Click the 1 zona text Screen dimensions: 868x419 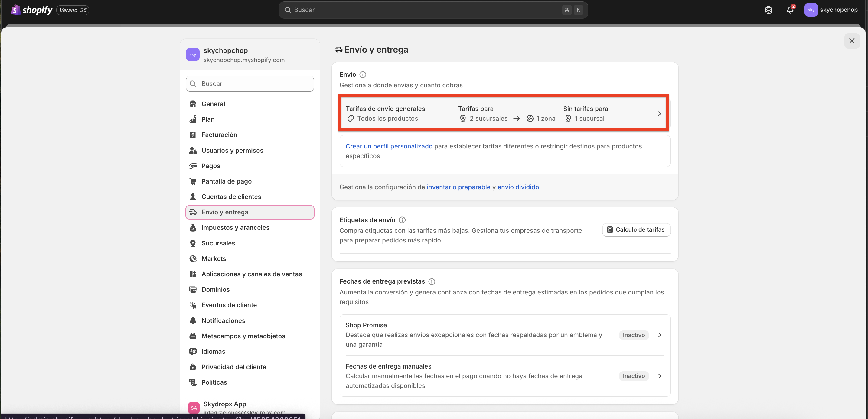click(x=546, y=119)
